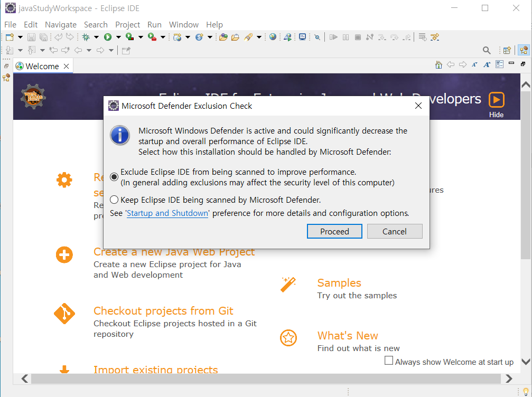This screenshot has width=532, height=397.
Task: Open Checkout projects from Git link
Action: point(163,311)
